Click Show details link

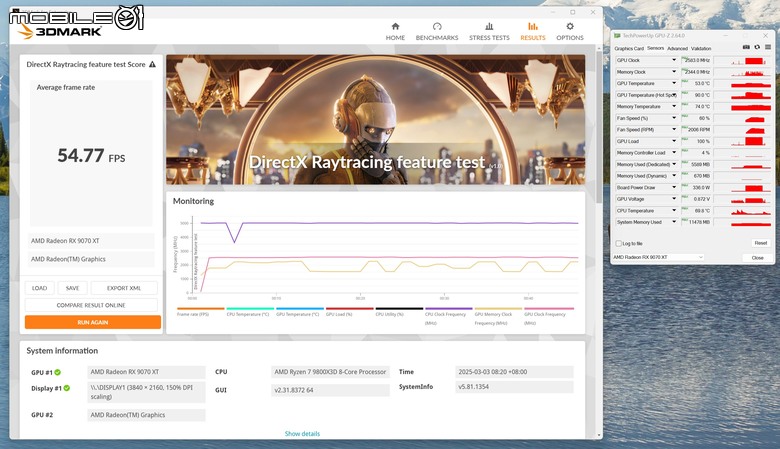point(302,434)
